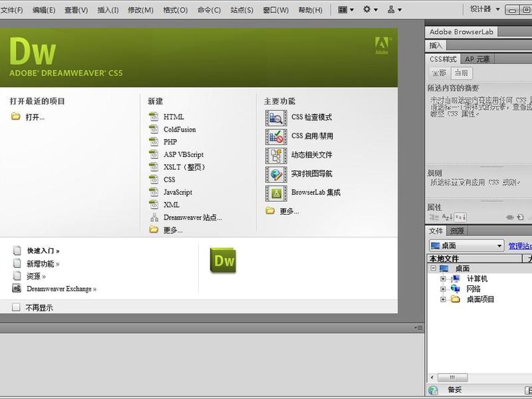Viewport: 532px width, 399px height.
Task: Click the 实时视图导航 feature icon
Action: (x=276, y=174)
